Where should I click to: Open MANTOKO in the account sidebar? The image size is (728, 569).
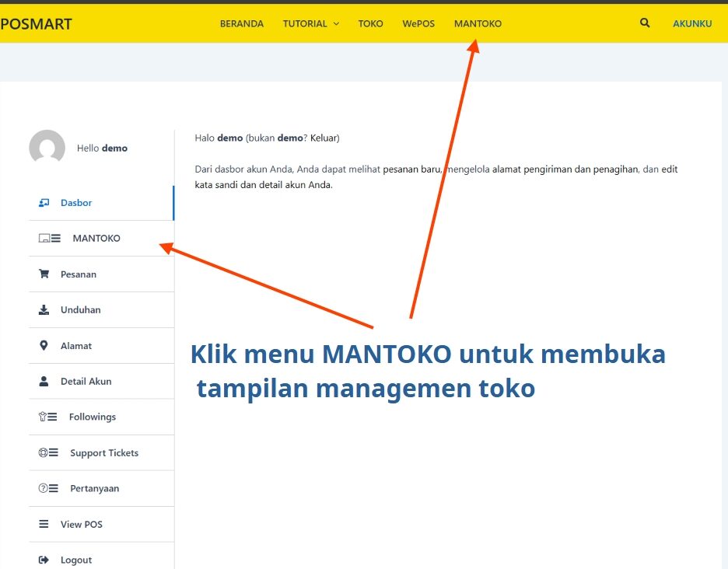[x=96, y=239]
